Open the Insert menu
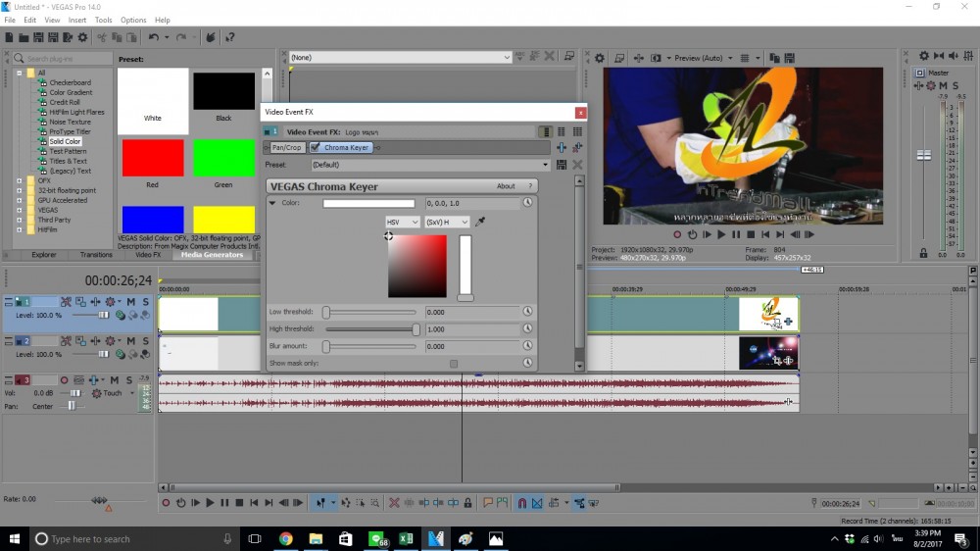This screenshot has height=551, width=980. pyautogui.click(x=76, y=20)
